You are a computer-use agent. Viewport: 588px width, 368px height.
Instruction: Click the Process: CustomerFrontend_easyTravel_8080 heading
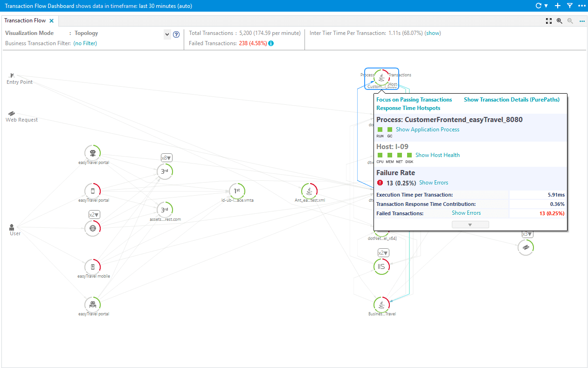pyautogui.click(x=450, y=120)
